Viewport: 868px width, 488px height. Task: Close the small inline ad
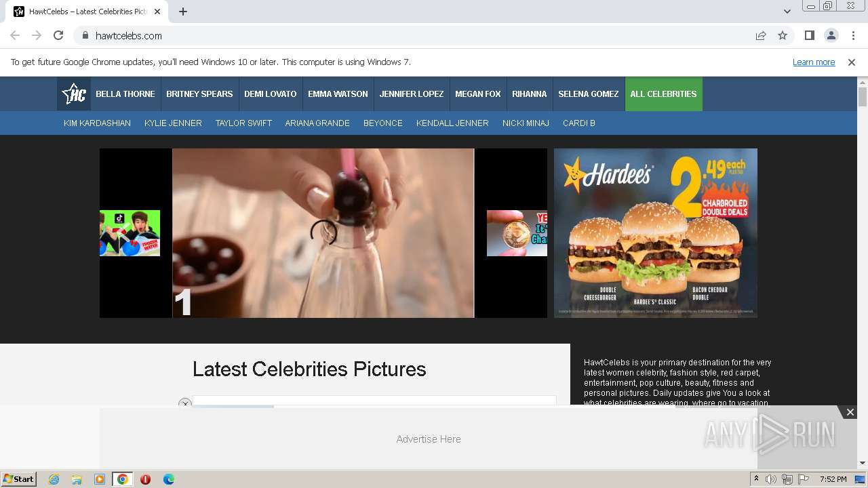tap(185, 403)
